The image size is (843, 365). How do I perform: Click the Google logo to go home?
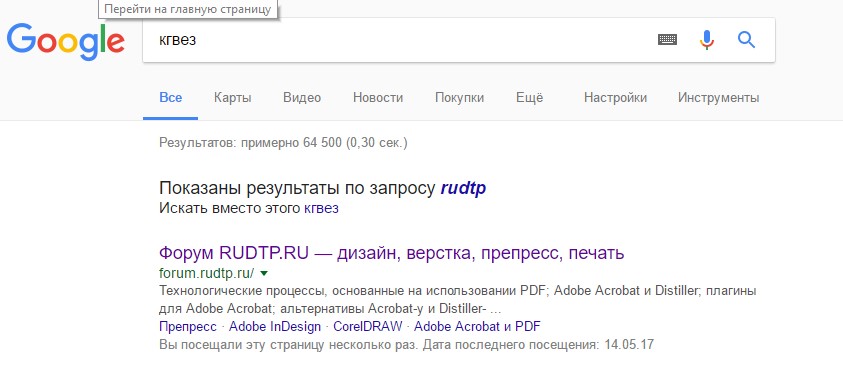pos(66,41)
